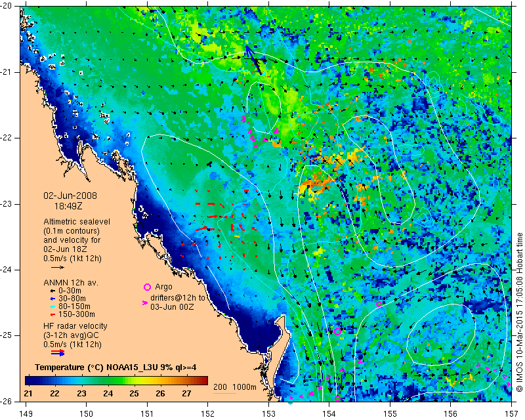The height and width of the screenshot is (420, 525).
Task: Click the latitude axis label -26
Action: 7,401
